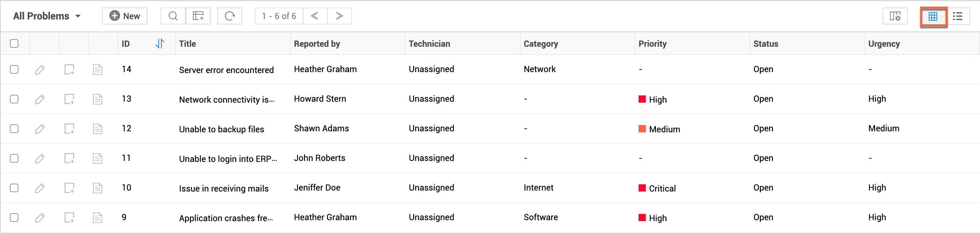Viewport: 980px width, 233px height.
Task: Tick the select-all checkbox in the header
Action: pyautogui.click(x=14, y=44)
